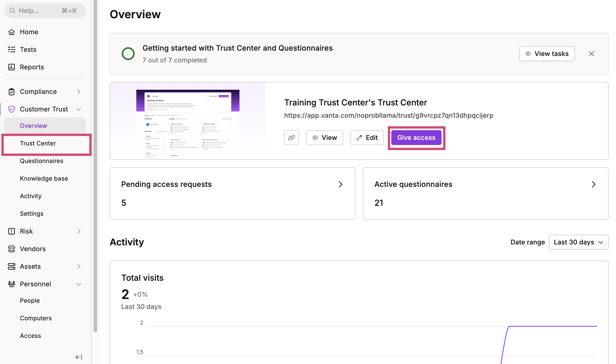The width and height of the screenshot is (616, 364).
Task: Click the 'Total visits' heading
Action: [x=142, y=278]
